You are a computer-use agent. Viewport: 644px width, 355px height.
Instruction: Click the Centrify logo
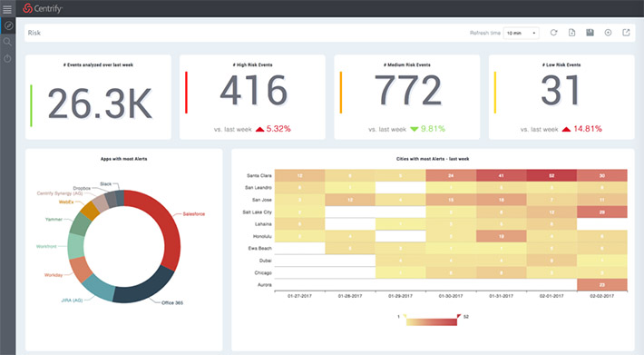pos(43,8)
